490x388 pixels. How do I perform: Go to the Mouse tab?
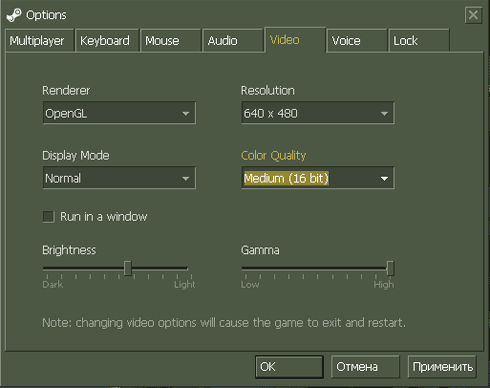[x=171, y=41]
